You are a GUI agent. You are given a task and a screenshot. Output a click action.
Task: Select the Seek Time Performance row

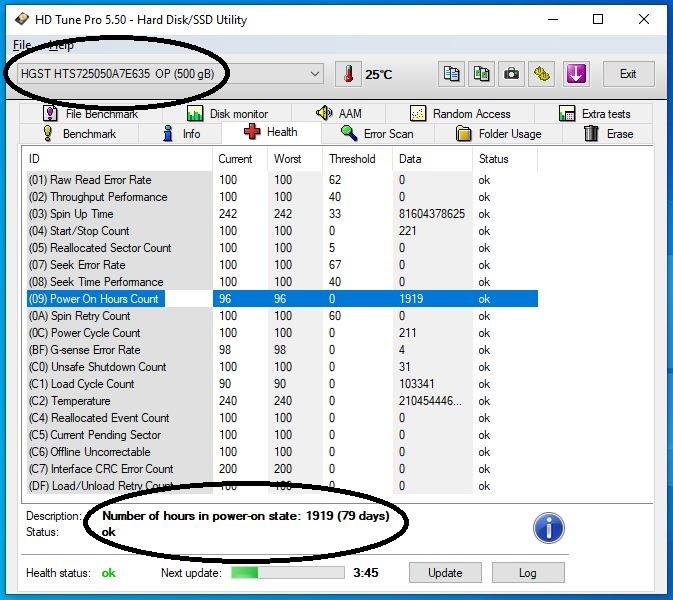pos(282,282)
